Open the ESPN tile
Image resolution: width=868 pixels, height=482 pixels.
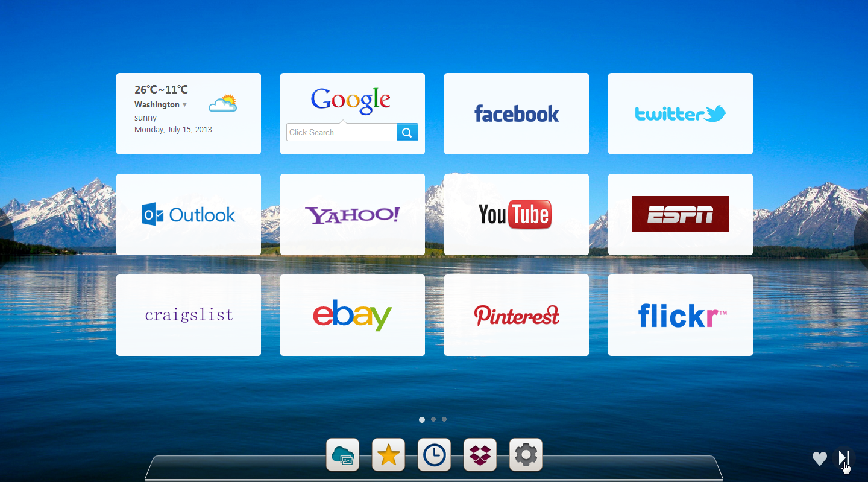pos(681,214)
